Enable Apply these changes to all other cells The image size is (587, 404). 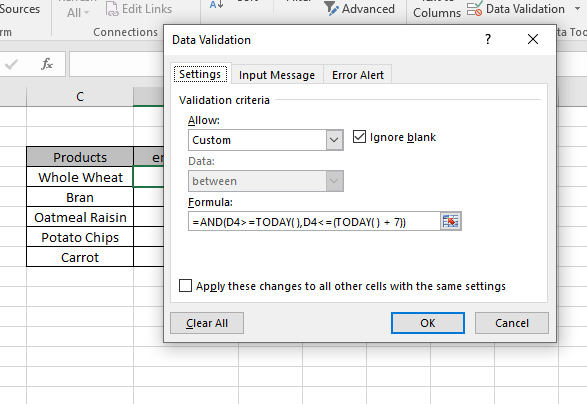click(185, 286)
